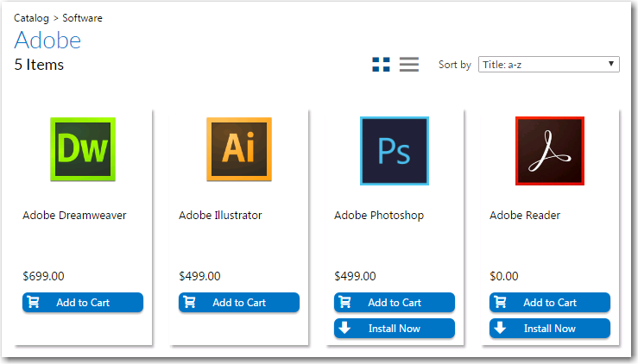
Task: Add Adobe Illustrator to cart
Action: 239,303
